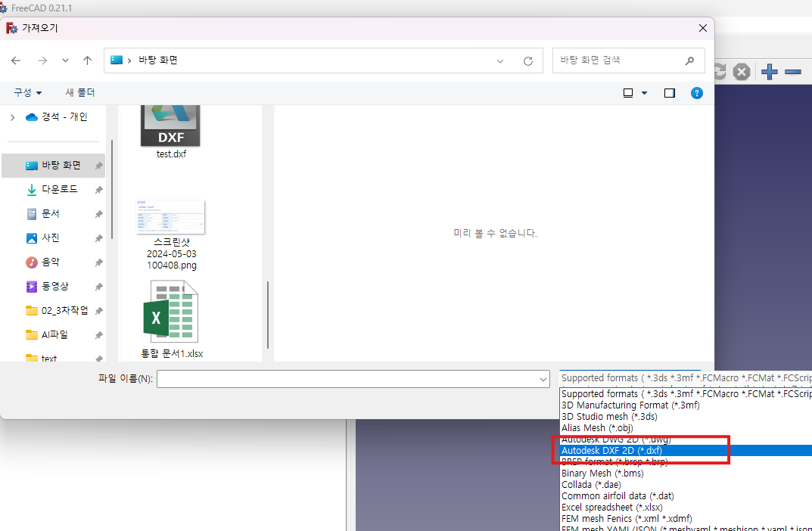
Task: Click the pin icon next to 음악
Action: pyautogui.click(x=98, y=263)
